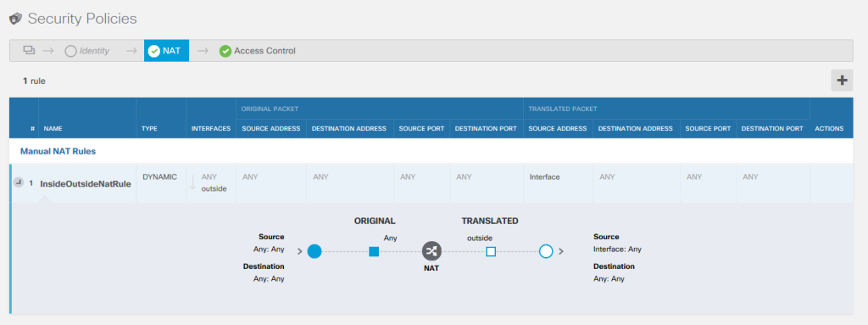The height and width of the screenshot is (325, 868).
Task: Click the hollow translated source circle
Action: click(546, 251)
